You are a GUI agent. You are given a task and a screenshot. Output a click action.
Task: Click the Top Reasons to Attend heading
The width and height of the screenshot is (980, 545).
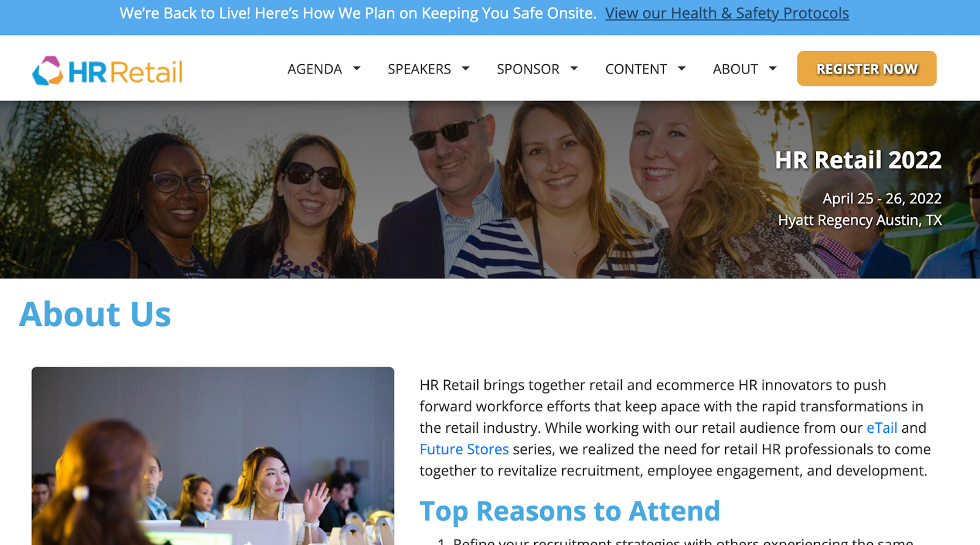570,511
